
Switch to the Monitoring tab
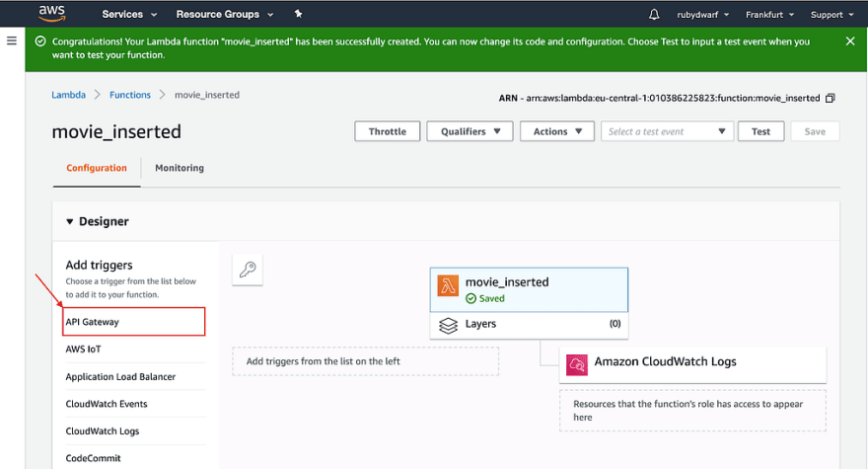[180, 168]
